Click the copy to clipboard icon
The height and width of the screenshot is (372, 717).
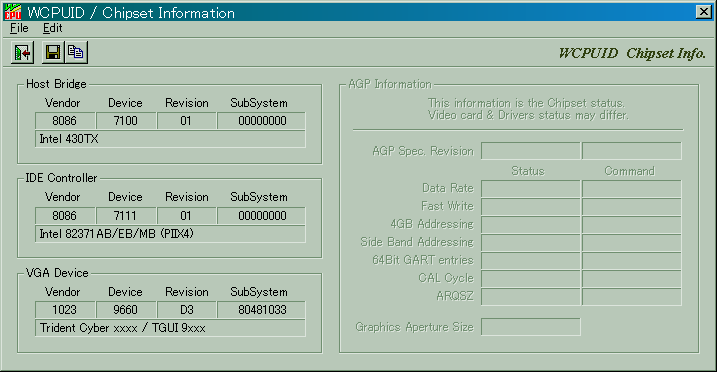tap(76, 53)
